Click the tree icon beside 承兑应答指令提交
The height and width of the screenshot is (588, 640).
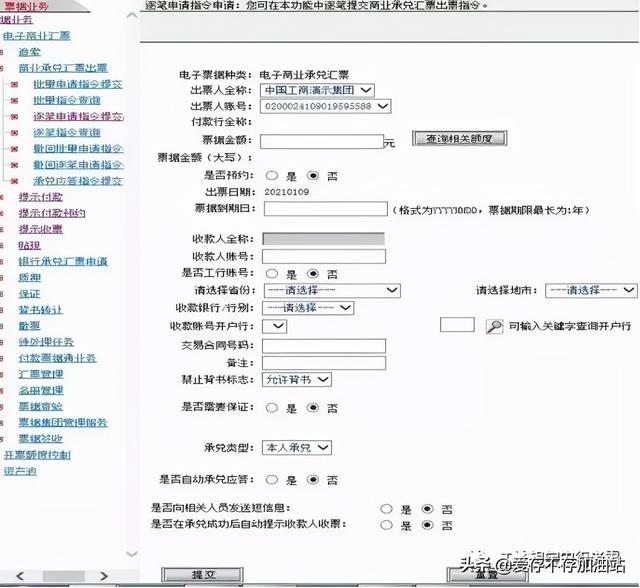[x=14, y=181]
